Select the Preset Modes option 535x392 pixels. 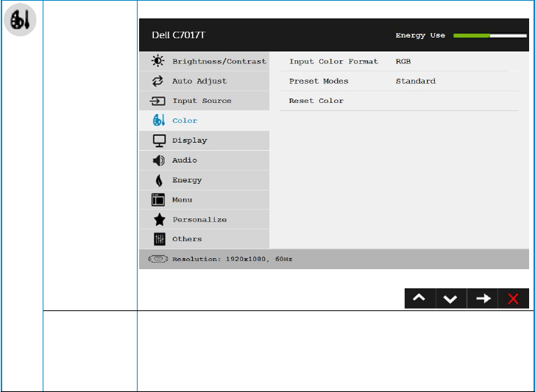pyautogui.click(x=319, y=81)
